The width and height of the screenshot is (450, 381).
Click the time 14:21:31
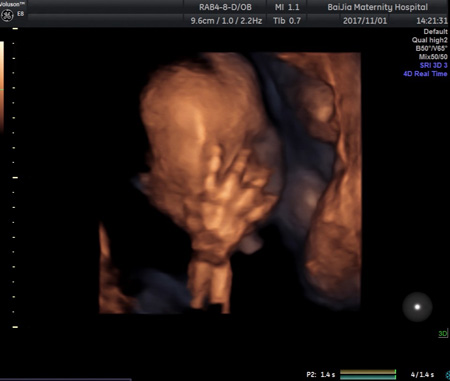click(x=432, y=21)
